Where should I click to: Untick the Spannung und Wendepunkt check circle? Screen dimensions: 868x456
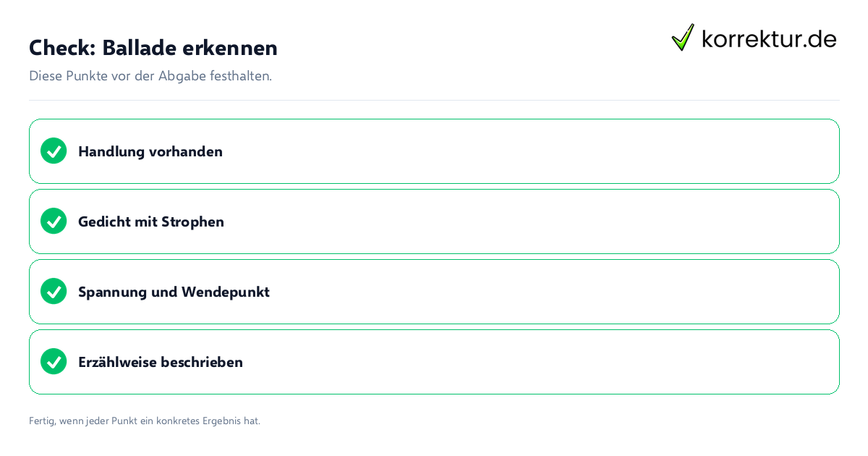pos(54,291)
